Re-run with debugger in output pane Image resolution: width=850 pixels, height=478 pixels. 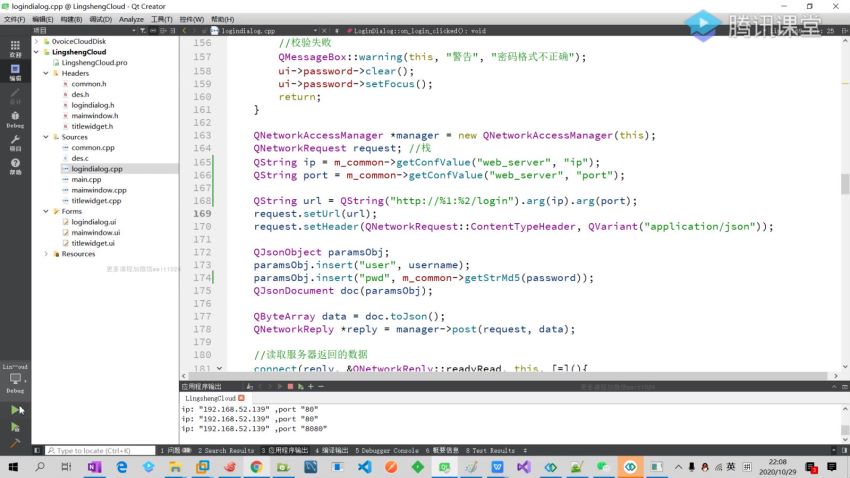(300, 386)
